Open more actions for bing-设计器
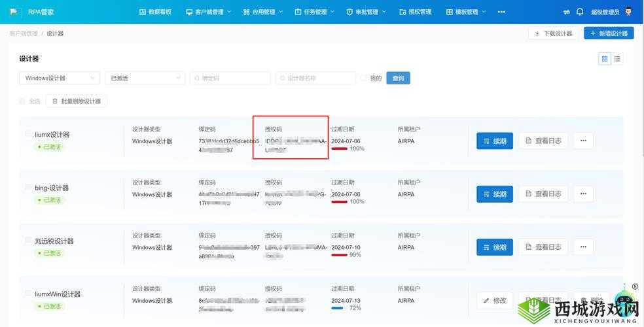Image resolution: width=644 pixels, height=327 pixels. [x=583, y=194]
